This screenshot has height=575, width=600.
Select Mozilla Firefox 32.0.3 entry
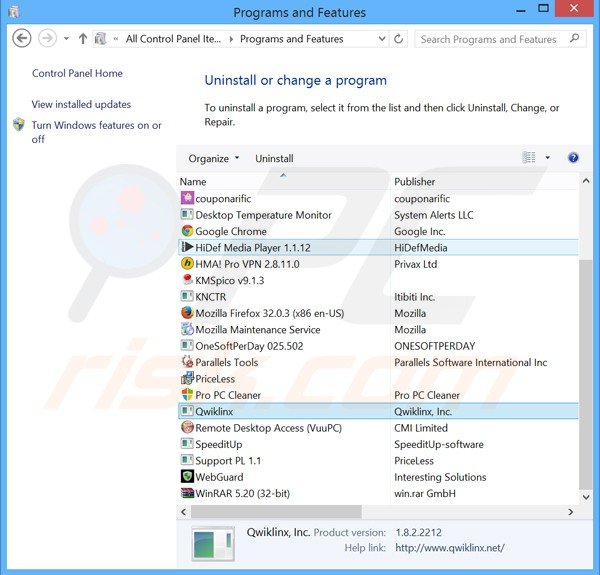(x=378, y=313)
